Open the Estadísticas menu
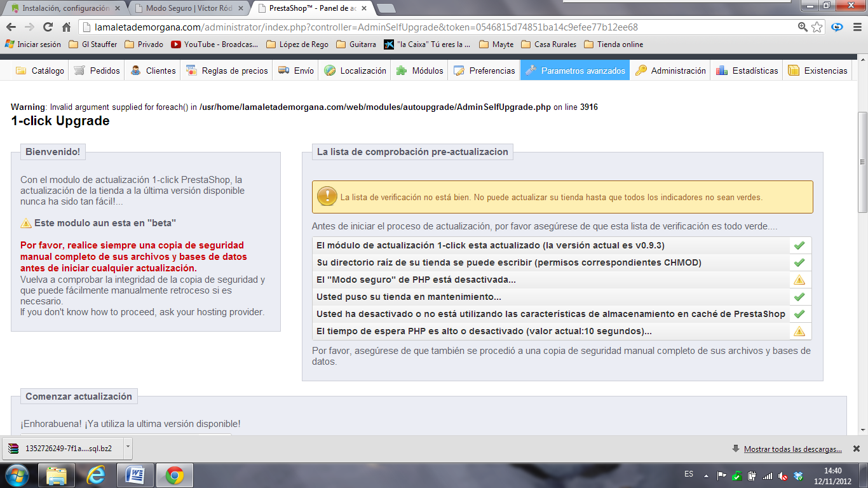Viewport: 868px width, 488px height. [x=747, y=71]
